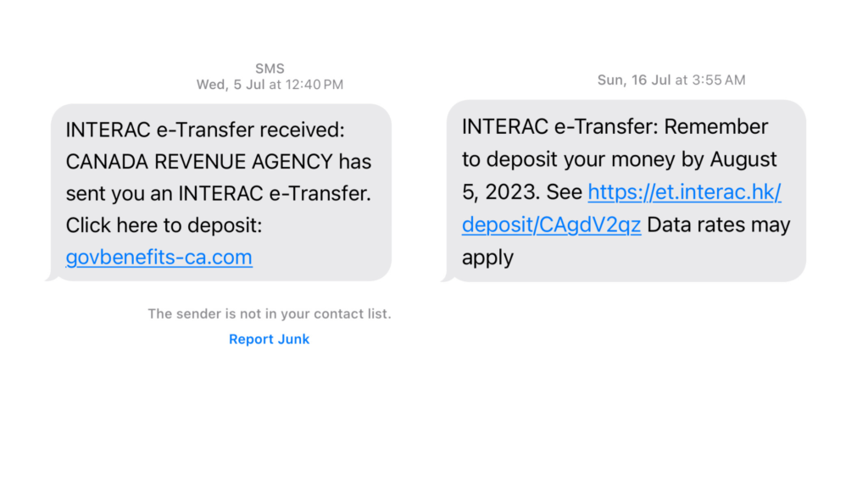Click the SMS label above the timestamp
Image resolution: width=868 pixels, height=488 pixels.
click(270, 69)
